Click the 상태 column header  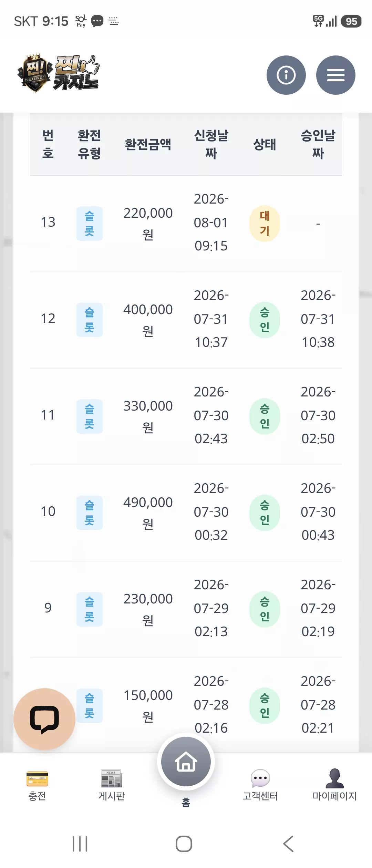(x=265, y=144)
